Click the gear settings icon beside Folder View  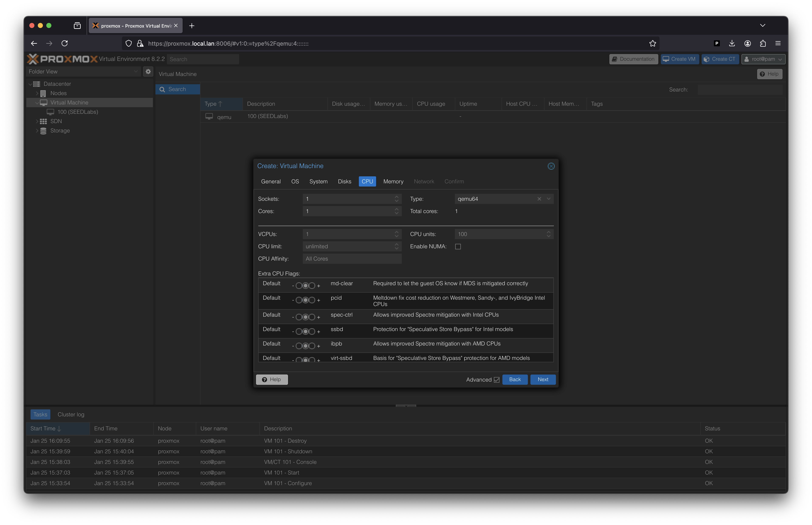(x=148, y=72)
